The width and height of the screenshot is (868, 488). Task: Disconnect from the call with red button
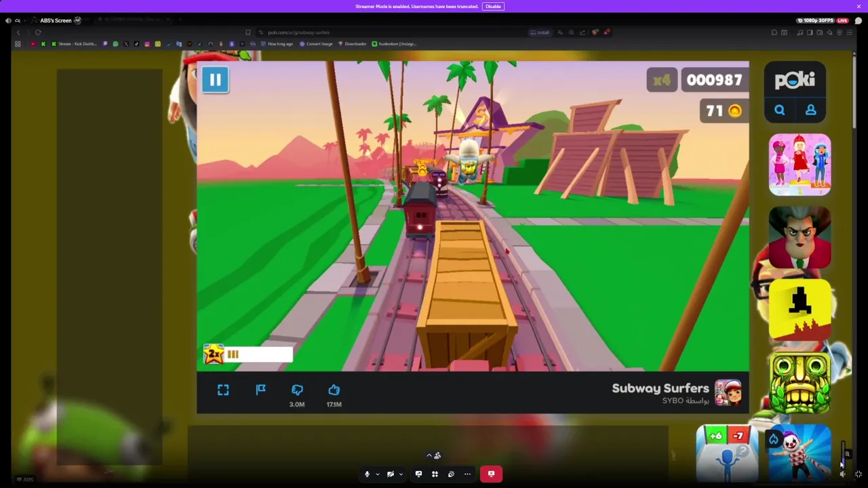click(x=491, y=474)
